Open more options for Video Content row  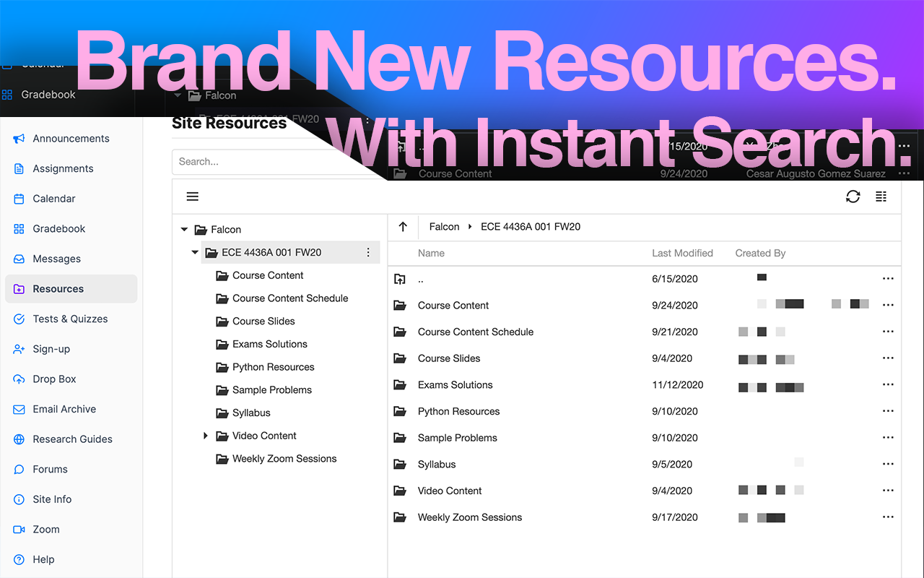click(x=888, y=491)
